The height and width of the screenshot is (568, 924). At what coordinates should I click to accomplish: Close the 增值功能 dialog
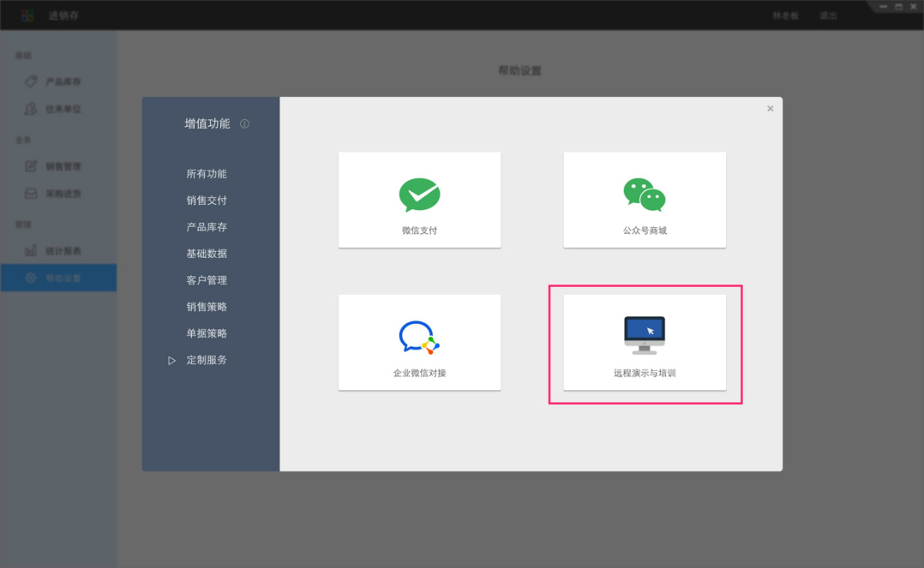pyautogui.click(x=770, y=109)
